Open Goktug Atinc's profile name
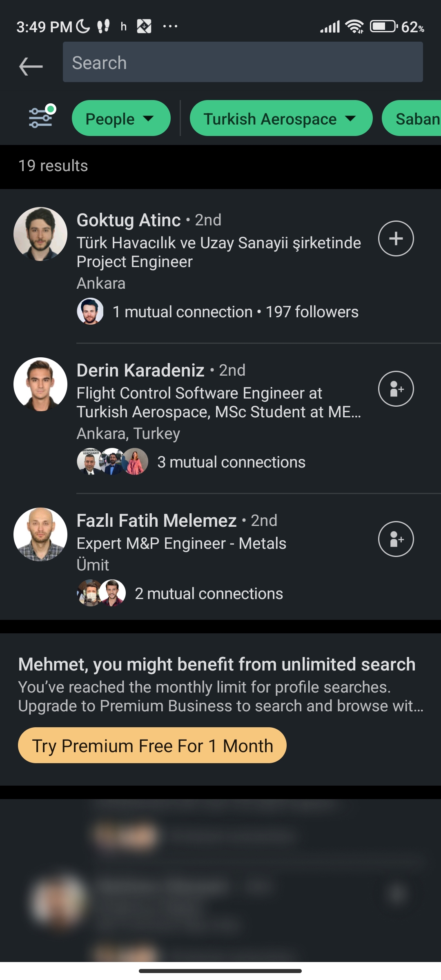This screenshot has width=441, height=980. pyautogui.click(x=129, y=220)
